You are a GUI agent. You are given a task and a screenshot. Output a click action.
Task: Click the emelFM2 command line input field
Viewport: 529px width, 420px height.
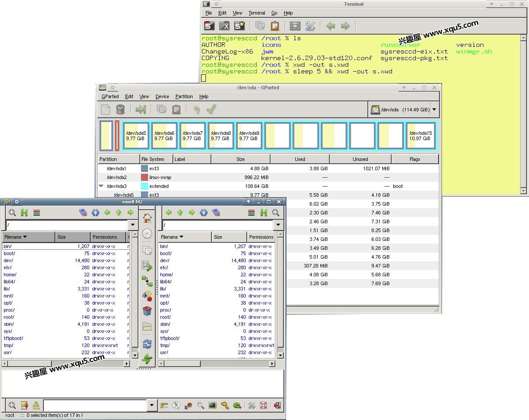coord(95,405)
